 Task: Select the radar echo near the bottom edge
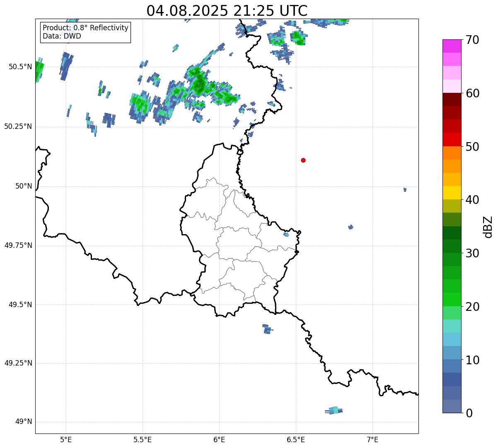[x=334, y=411]
